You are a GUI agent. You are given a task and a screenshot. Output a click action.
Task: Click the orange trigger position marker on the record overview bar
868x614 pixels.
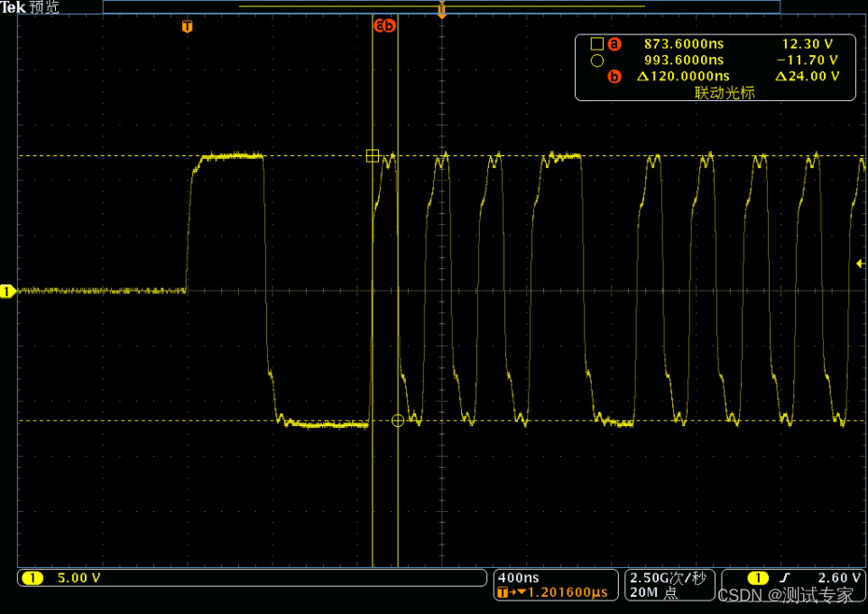[x=442, y=9]
